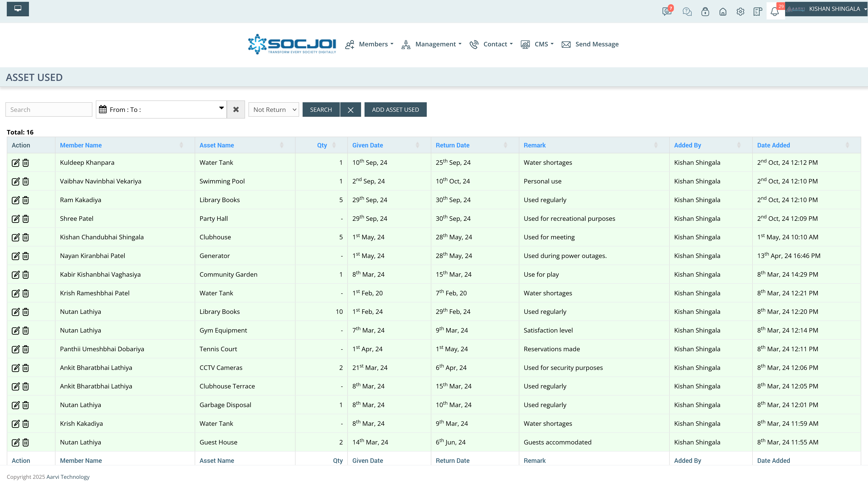
Task: Edit Kuldeep Khanpara's asset record
Action: [16, 163]
